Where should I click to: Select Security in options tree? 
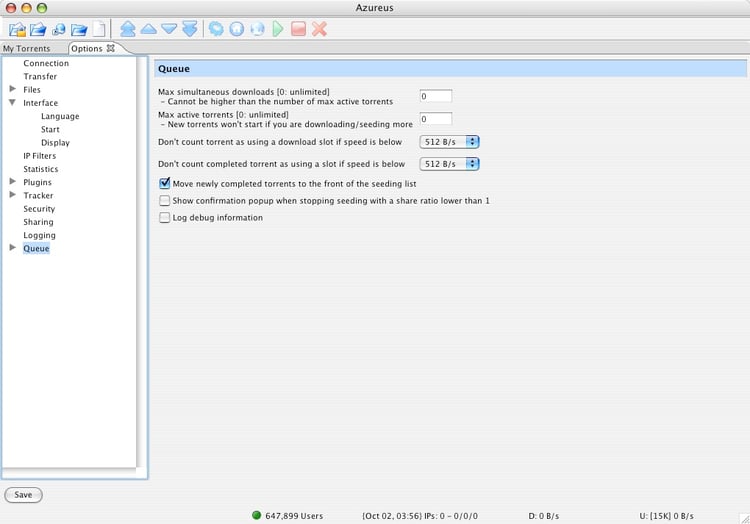(39, 208)
